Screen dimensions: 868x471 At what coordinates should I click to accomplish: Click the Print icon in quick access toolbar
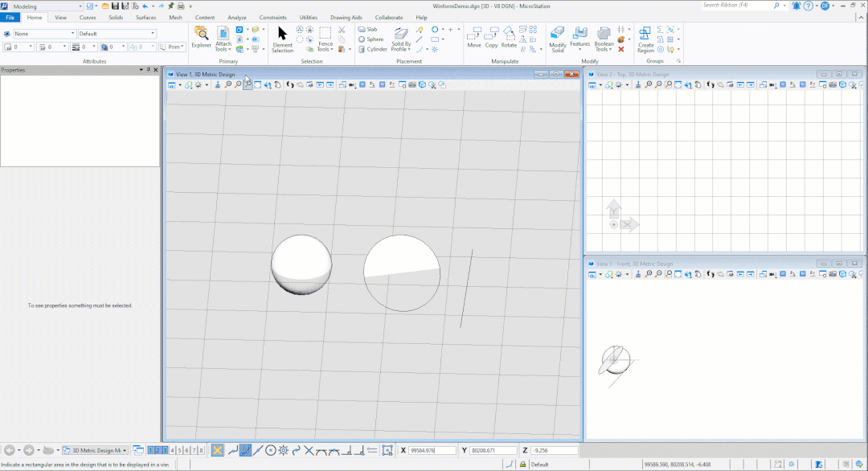[181, 6]
